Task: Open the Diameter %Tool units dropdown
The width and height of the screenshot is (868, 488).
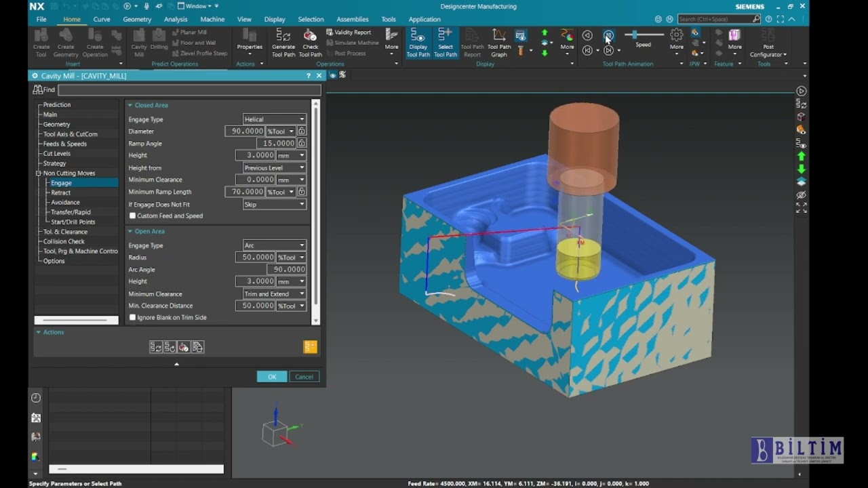Action: (281, 131)
